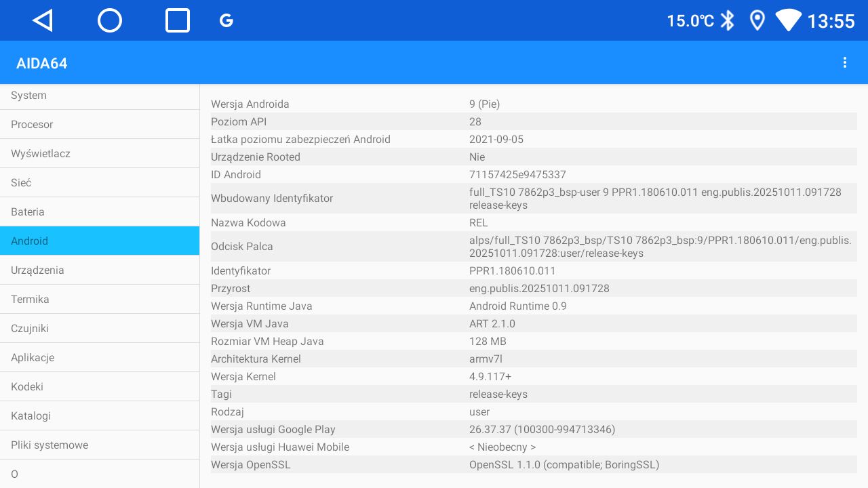Select security patch date 2021-09-05
The width and height of the screenshot is (868, 488).
496,139
